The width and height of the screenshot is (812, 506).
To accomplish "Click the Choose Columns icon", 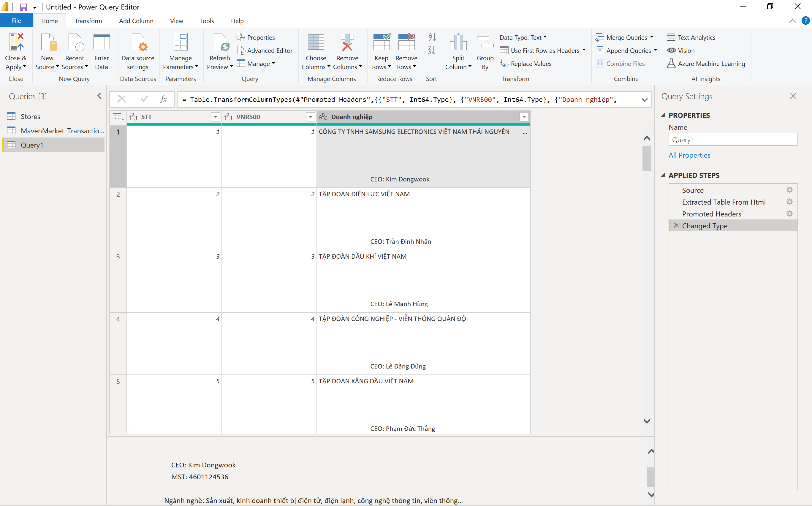I will click(316, 42).
